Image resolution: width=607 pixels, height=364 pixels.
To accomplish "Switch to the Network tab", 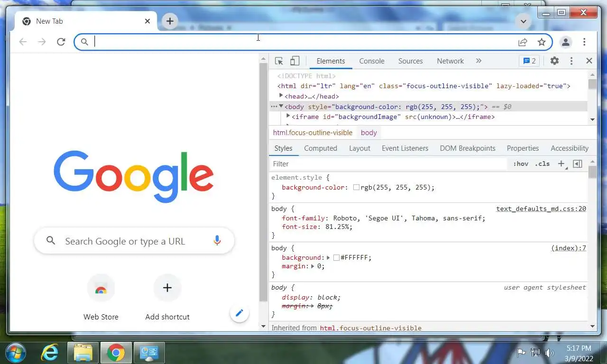I will pyautogui.click(x=451, y=61).
